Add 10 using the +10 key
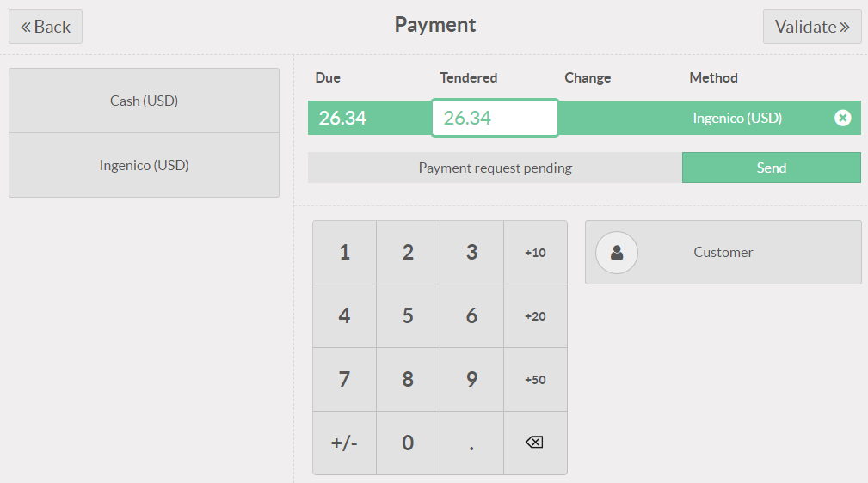The height and width of the screenshot is (483, 868). [535, 253]
